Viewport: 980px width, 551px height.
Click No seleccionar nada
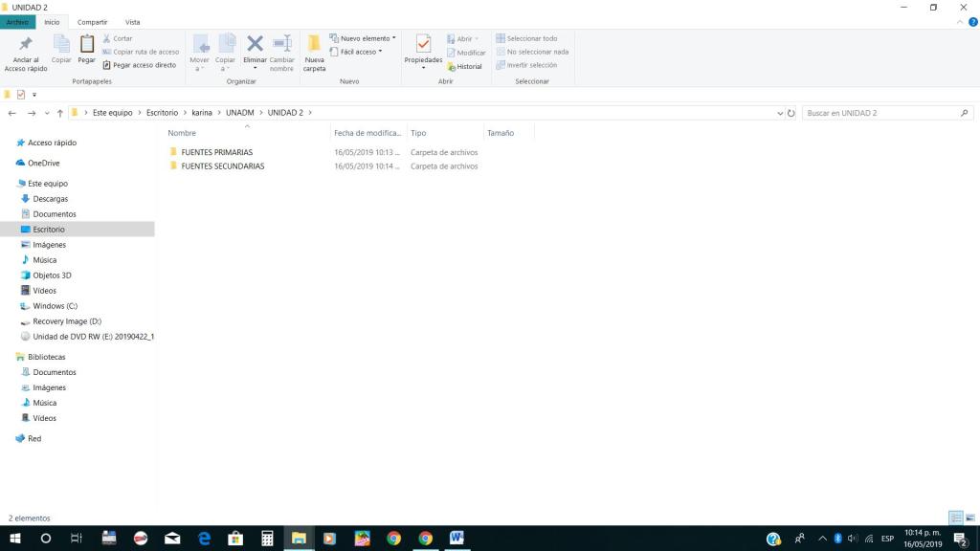532,52
